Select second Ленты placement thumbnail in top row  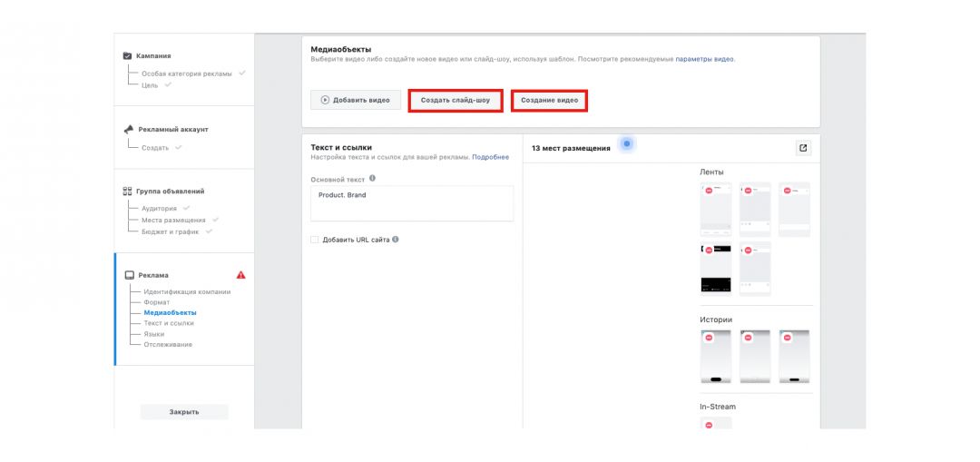(755, 210)
